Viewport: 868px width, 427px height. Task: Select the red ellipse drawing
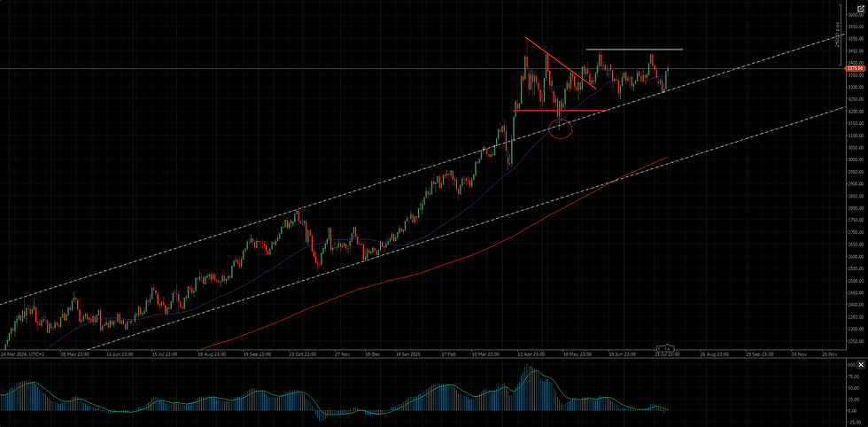tap(560, 128)
